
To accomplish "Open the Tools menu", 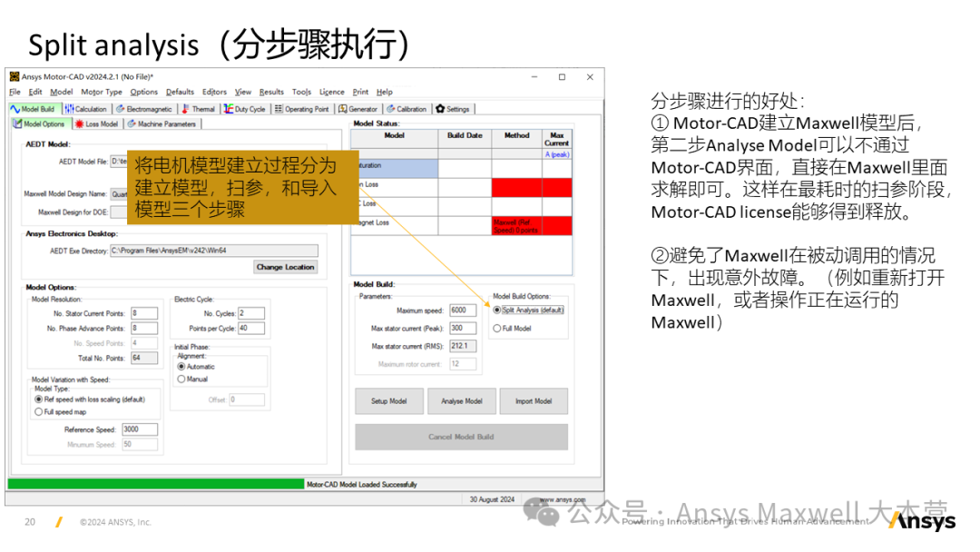I will (301, 92).
